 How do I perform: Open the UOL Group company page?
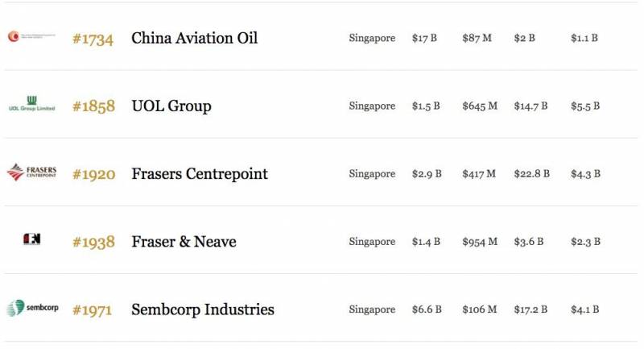click(x=171, y=106)
